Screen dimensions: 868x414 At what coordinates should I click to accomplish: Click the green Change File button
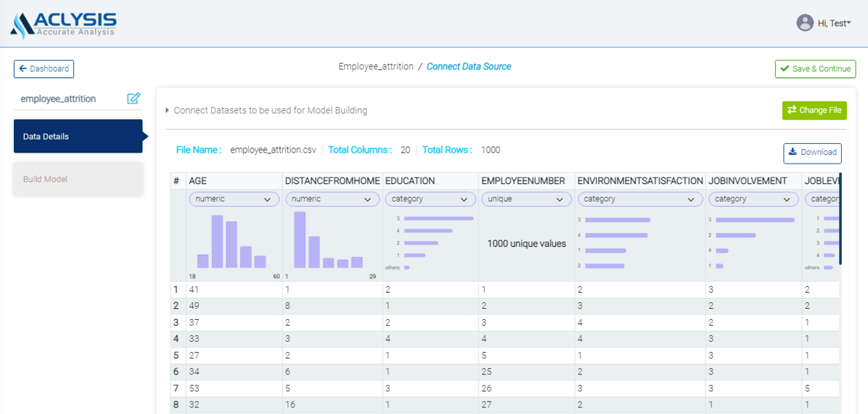814,110
